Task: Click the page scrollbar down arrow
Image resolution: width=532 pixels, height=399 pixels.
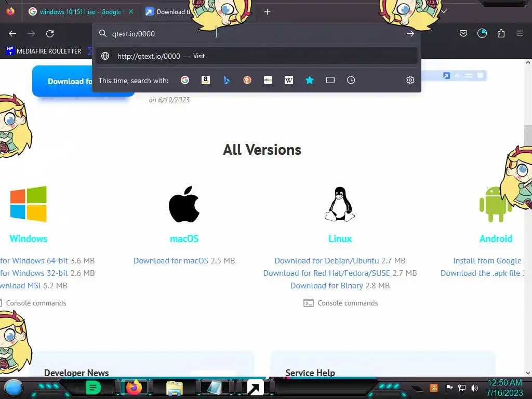Action: pyautogui.click(x=528, y=373)
